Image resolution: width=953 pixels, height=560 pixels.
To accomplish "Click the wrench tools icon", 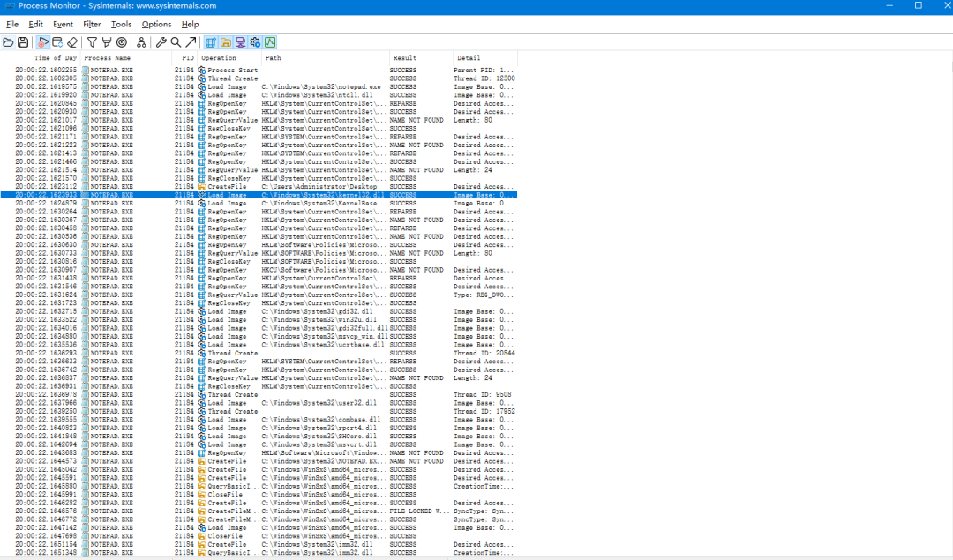I will pos(161,42).
